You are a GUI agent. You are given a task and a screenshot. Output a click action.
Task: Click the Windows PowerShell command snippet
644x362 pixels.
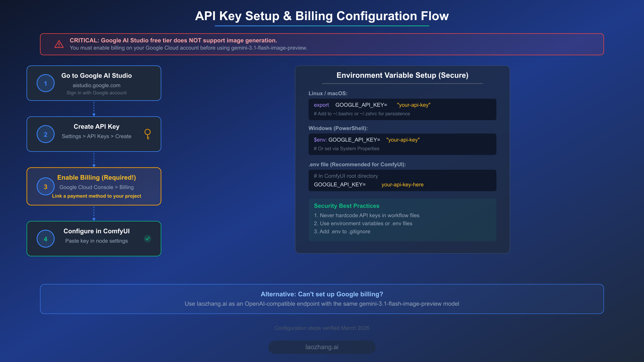click(x=402, y=144)
